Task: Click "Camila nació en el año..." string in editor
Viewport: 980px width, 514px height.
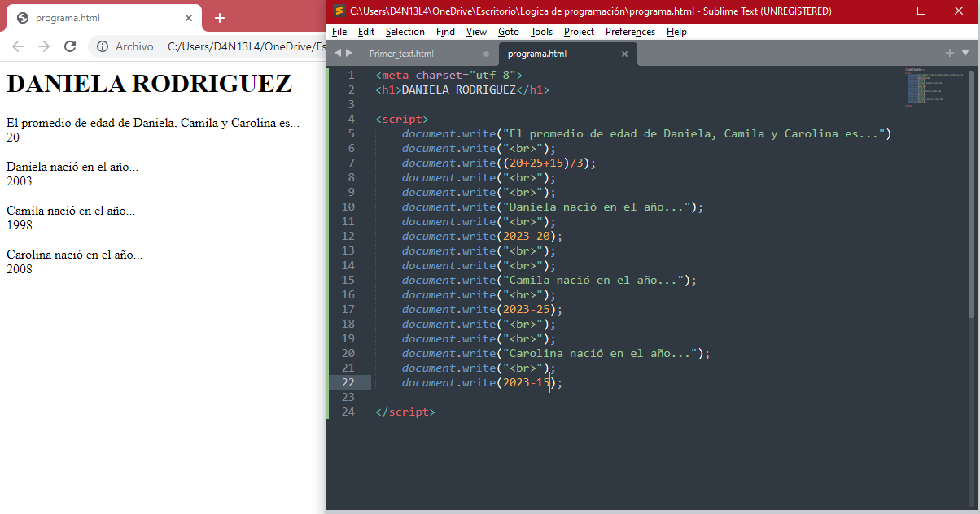Action: [594, 280]
